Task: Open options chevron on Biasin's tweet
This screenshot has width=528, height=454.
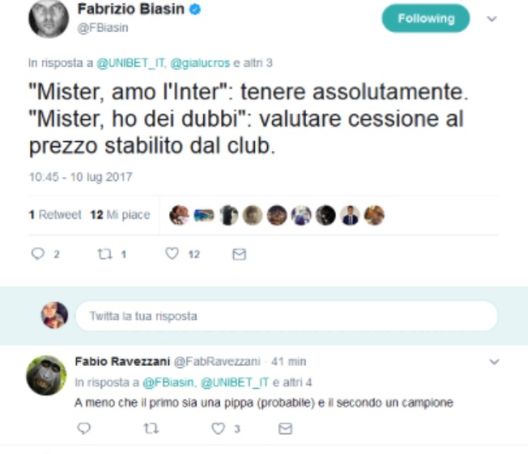Action: (x=492, y=19)
